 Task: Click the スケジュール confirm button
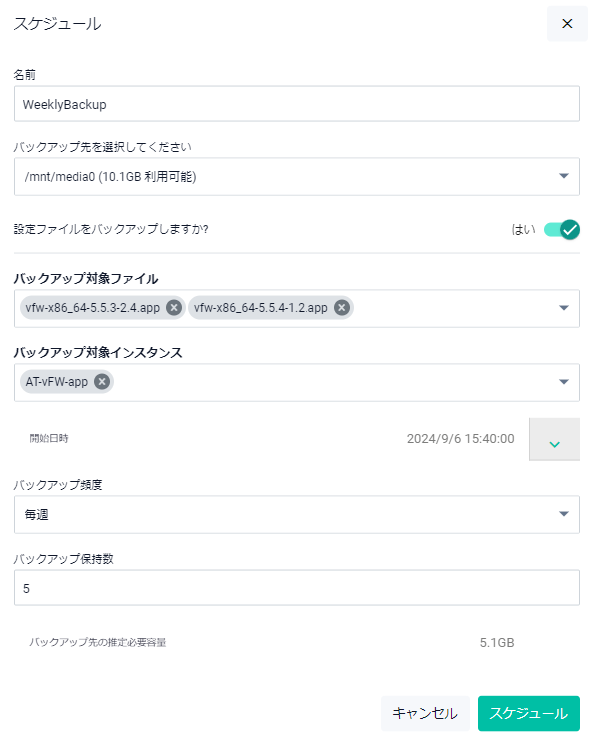[x=529, y=713]
